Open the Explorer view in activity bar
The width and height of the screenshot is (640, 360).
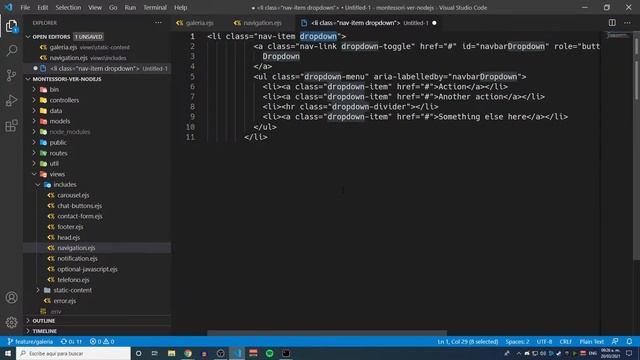point(11,27)
